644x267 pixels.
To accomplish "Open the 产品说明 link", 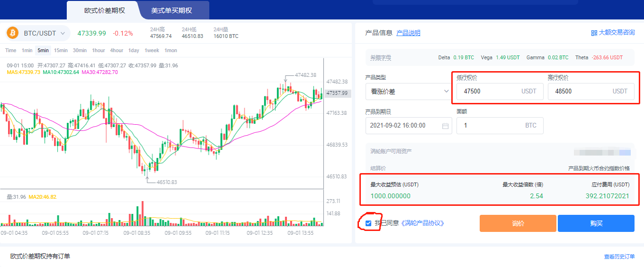I will coord(408,33).
